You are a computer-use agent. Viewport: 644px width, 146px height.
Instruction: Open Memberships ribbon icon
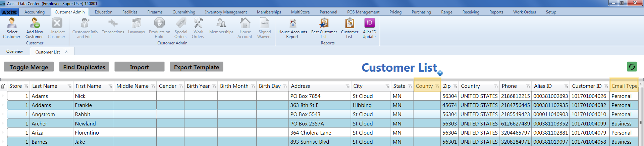point(221,26)
